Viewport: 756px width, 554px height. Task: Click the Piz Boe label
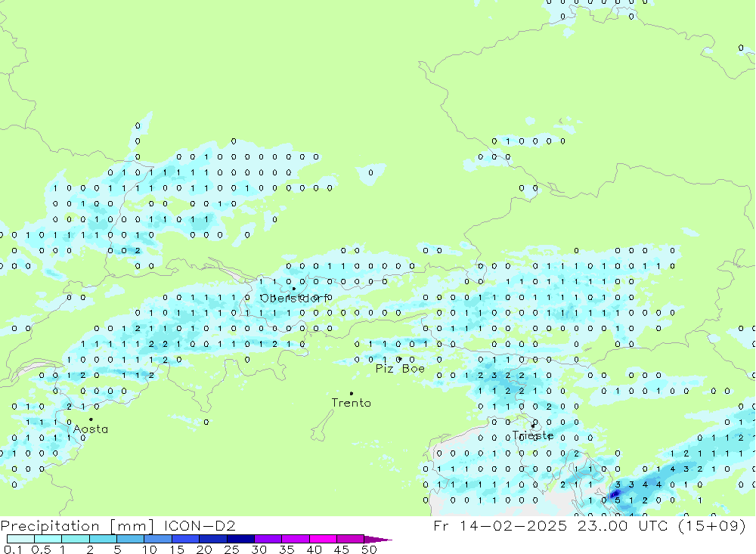pos(400,369)
